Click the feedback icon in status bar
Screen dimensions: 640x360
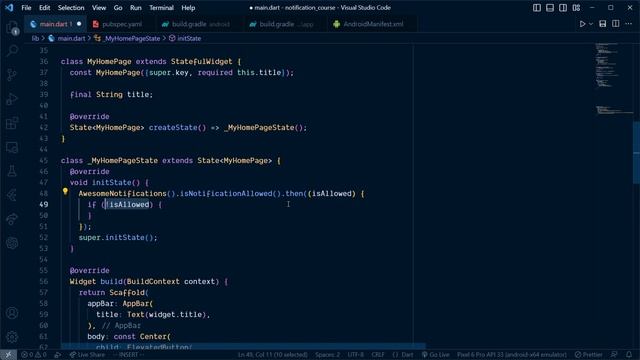tap(614, 355)
